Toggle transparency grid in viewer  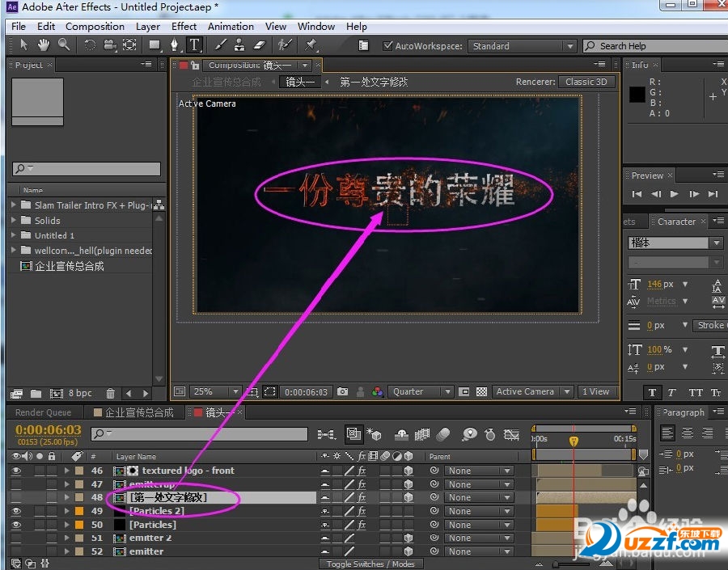[482, 392]
